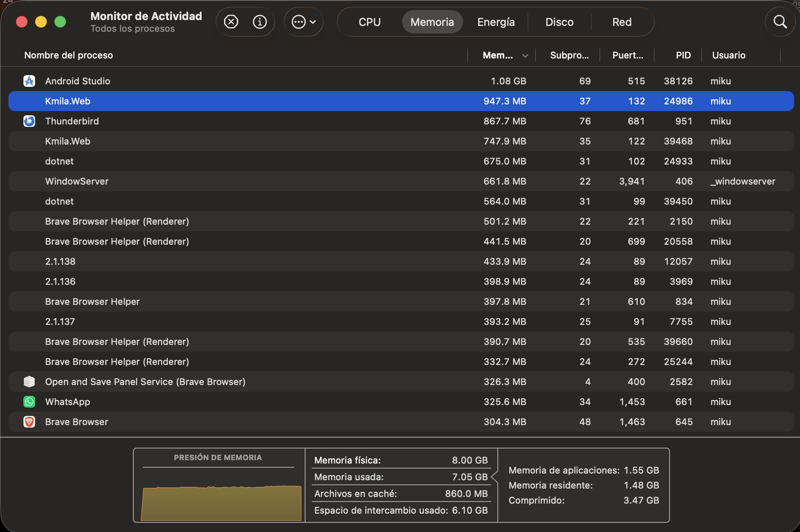Image resolution: width=800 pixels, height=532 pixels.
Task: Select the 2.1.137 process row
Action: (x=401, y=322)
